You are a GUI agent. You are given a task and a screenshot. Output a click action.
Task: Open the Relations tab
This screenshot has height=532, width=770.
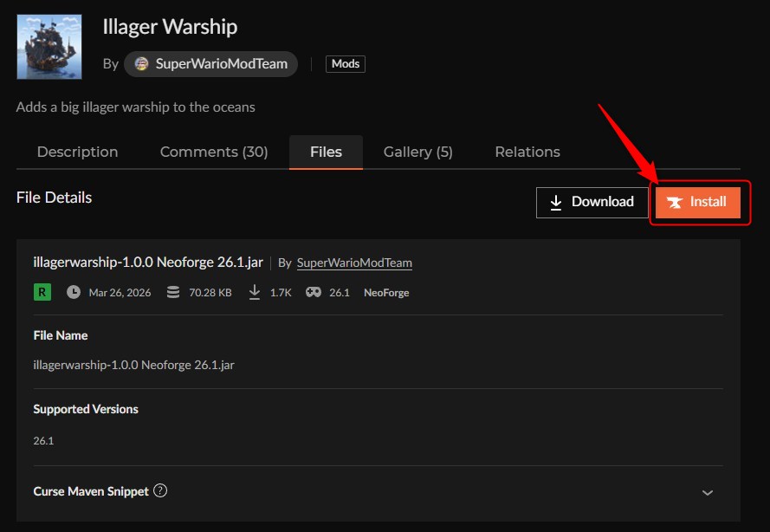pos(527,152)
